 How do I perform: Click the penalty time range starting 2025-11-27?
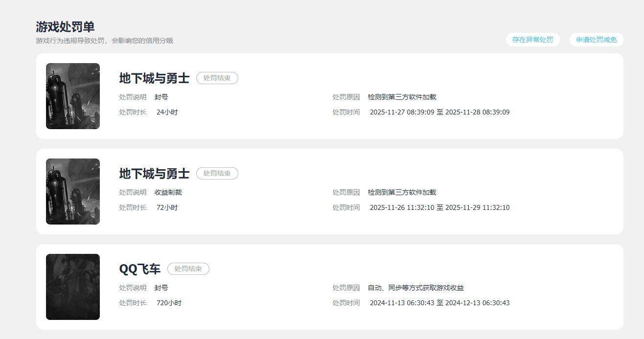(x=439, y=112)
